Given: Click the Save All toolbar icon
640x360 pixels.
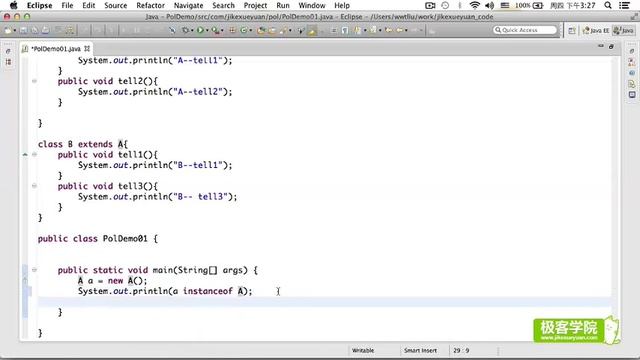Looking at the screenshot, I should [35, 30].
